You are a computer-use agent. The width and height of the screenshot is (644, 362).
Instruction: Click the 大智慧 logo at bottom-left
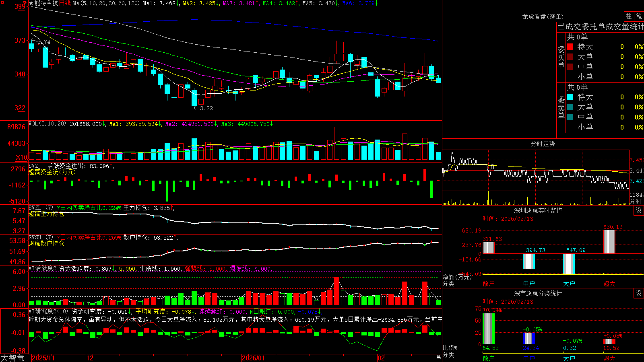click(12, 358)
